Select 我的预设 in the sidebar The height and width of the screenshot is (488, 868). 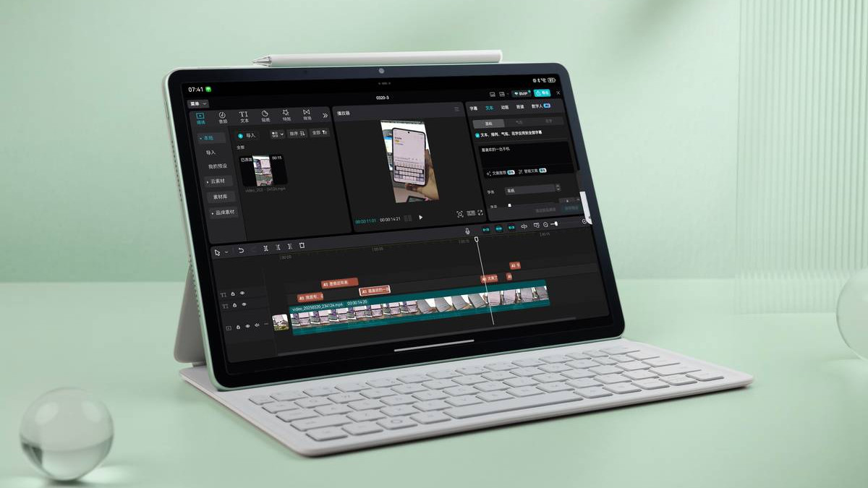[x=217, y=166]
